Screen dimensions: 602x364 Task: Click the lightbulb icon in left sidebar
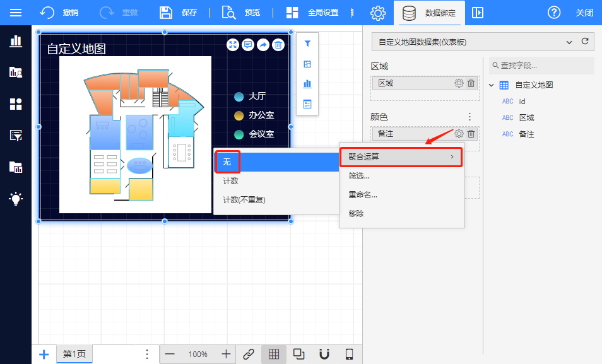[x=16, y=199]
